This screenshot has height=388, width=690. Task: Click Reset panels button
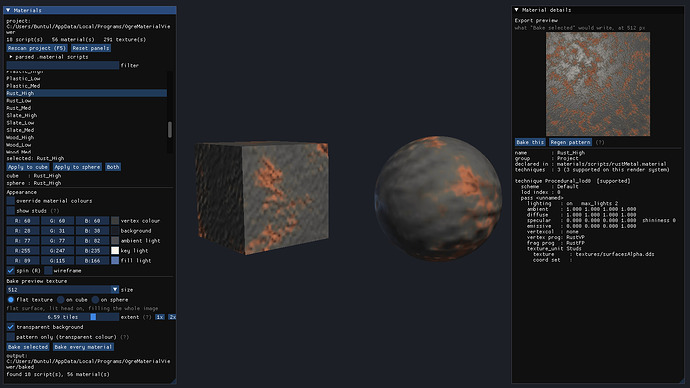[x=91, y=48]
